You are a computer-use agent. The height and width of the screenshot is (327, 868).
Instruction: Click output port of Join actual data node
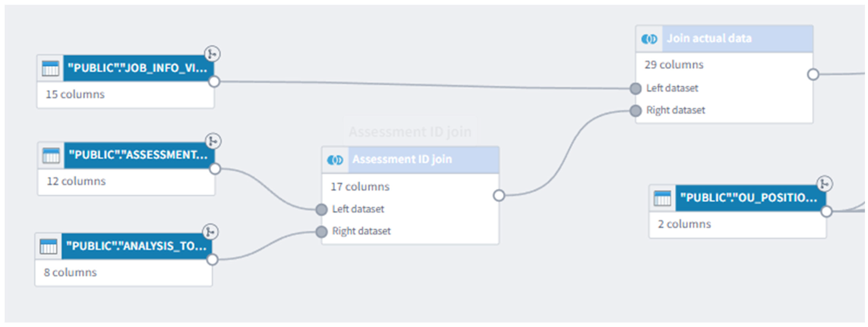[x=813, y=74]
